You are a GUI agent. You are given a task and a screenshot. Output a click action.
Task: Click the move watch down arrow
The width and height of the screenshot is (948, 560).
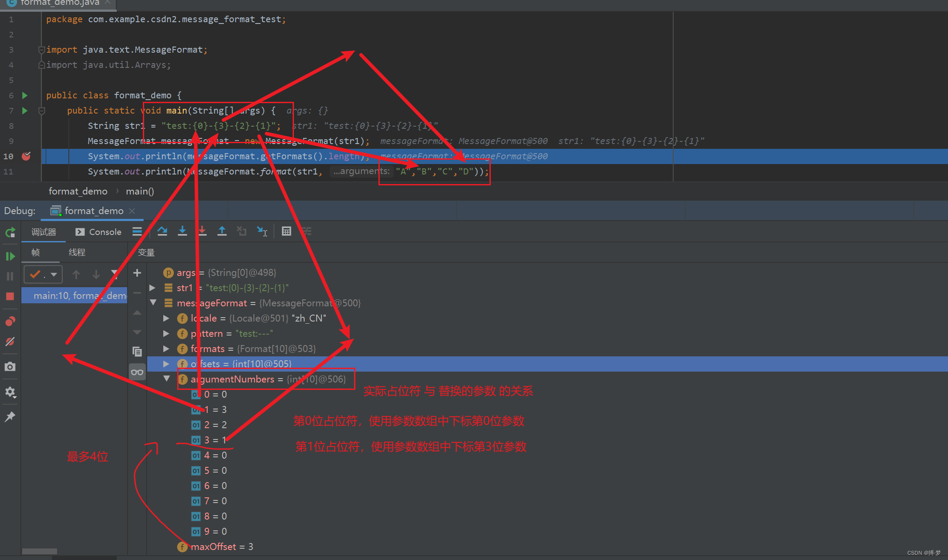pos(137,332)
